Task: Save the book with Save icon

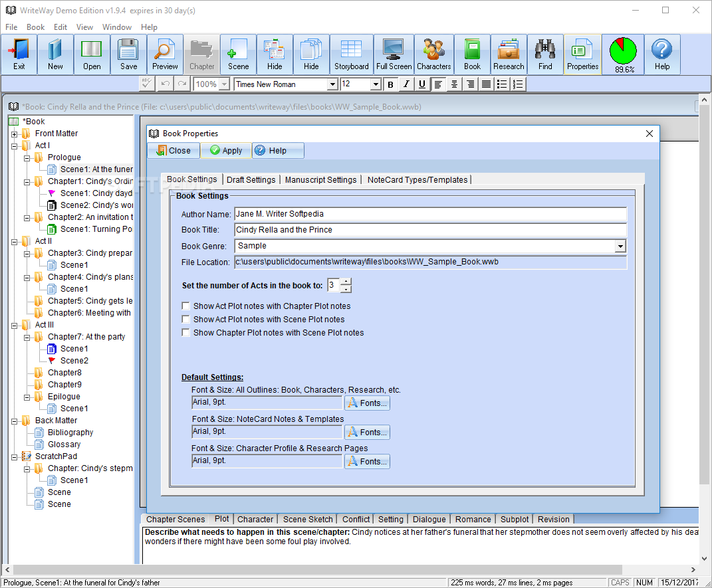Action: (x=128, y=54)
